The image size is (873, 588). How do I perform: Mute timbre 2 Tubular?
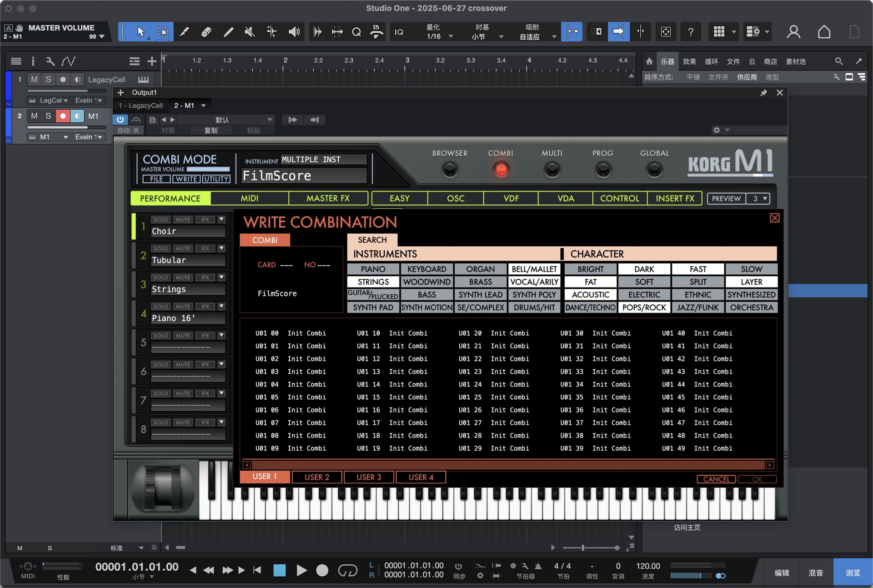(183, 248)
